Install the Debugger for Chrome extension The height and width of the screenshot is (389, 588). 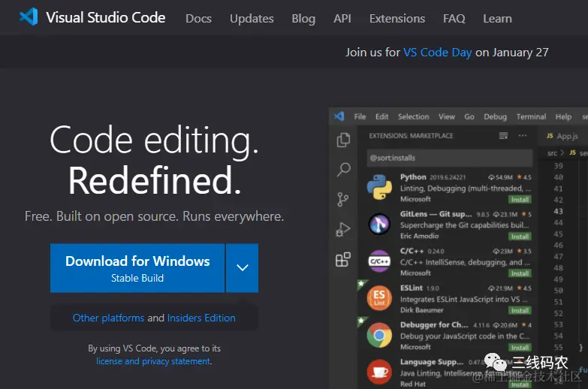520,348
